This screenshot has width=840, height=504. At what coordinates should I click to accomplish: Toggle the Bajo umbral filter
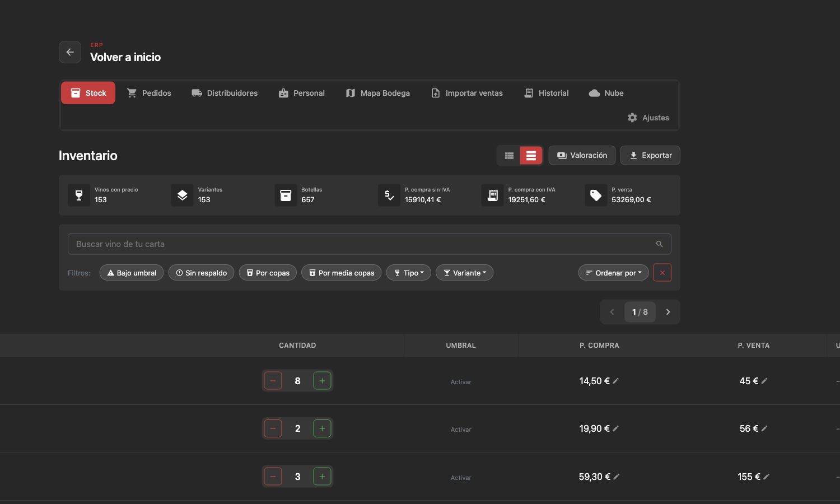click(132, 273)
